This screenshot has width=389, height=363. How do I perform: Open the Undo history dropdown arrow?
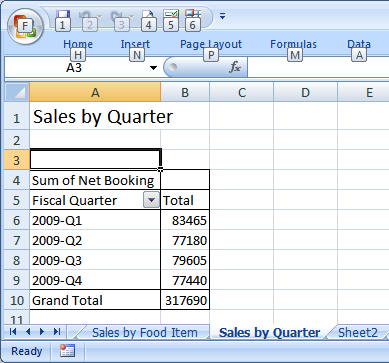point(100,16)
